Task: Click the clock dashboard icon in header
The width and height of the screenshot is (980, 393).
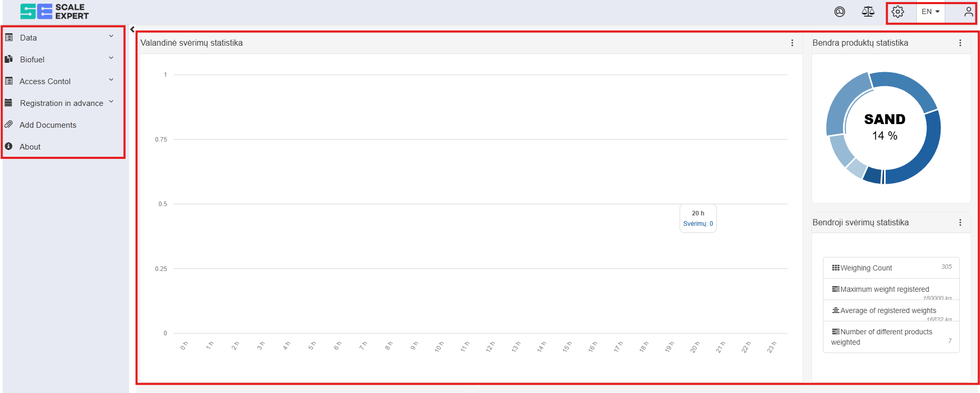Action: (x=839, y=12)
